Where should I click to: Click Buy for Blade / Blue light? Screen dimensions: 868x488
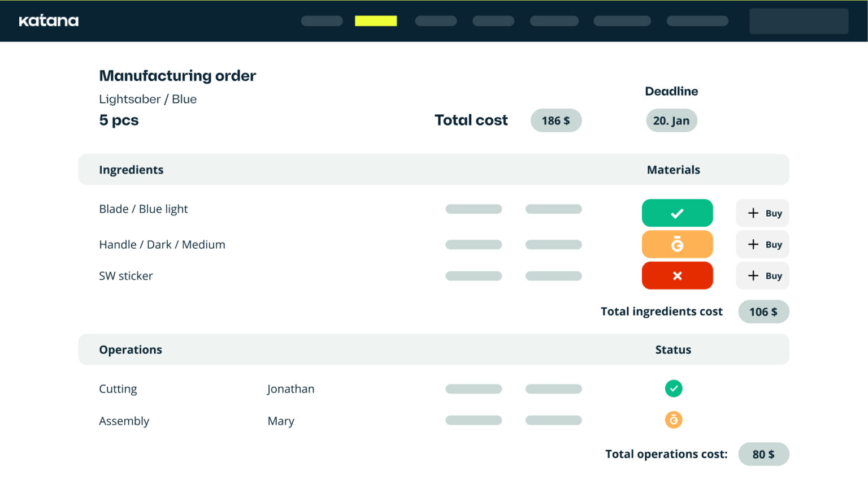(762, 213)
